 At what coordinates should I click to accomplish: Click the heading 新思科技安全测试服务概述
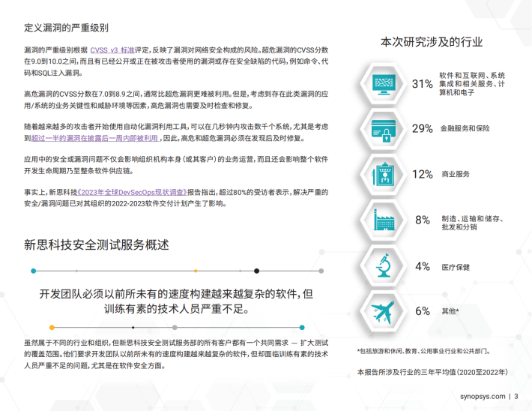click(x=96, y=244)
